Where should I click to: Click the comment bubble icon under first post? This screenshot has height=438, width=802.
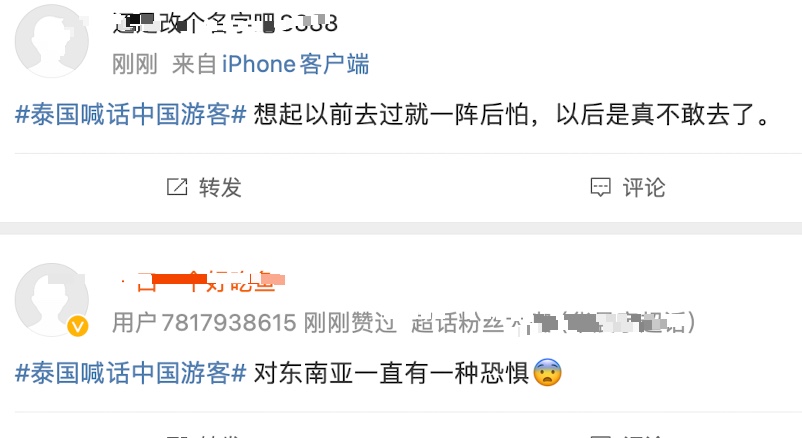click(x=600, y=188)
